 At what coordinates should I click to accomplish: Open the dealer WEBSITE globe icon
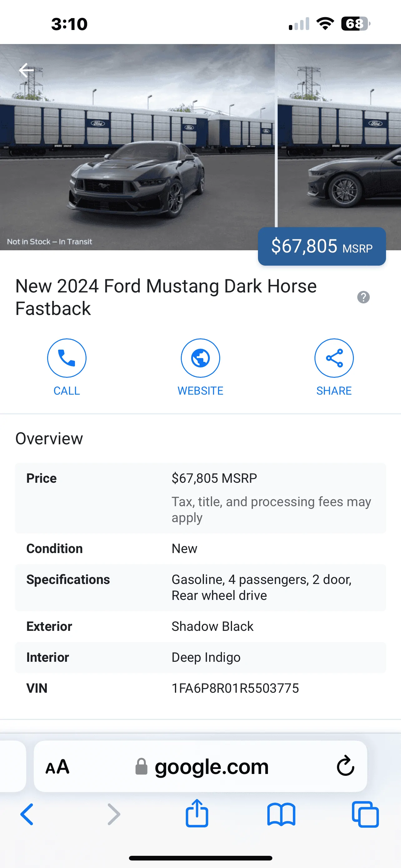click(x=200, y=358)
